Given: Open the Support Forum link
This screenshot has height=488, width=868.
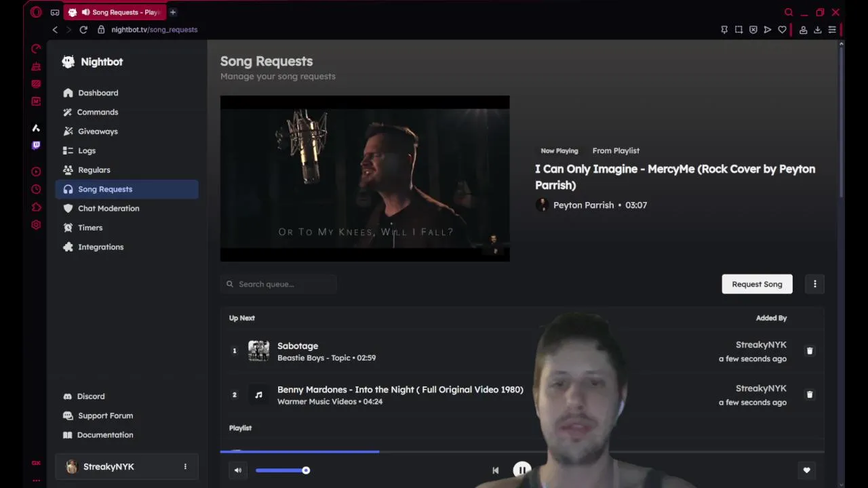Looking at the screenshot, I should [x=127, y=415].
